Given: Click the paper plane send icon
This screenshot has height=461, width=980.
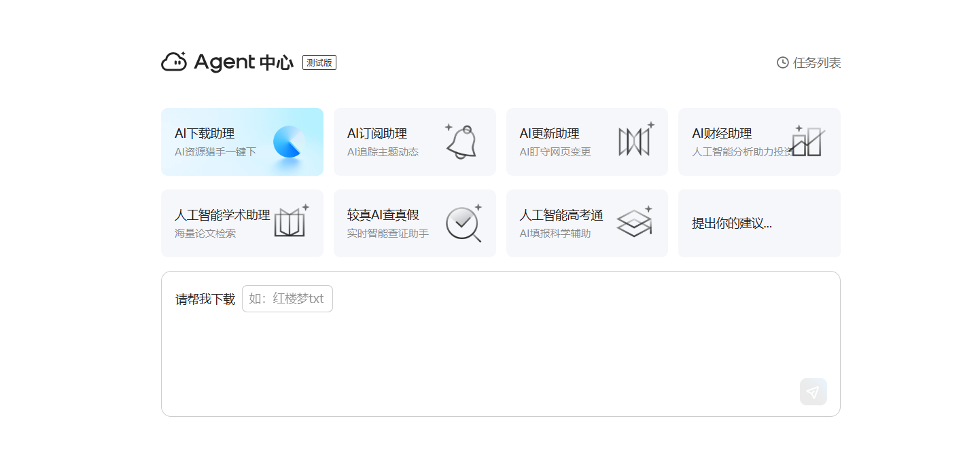Looking at the screenshot, I should point(813,391).
